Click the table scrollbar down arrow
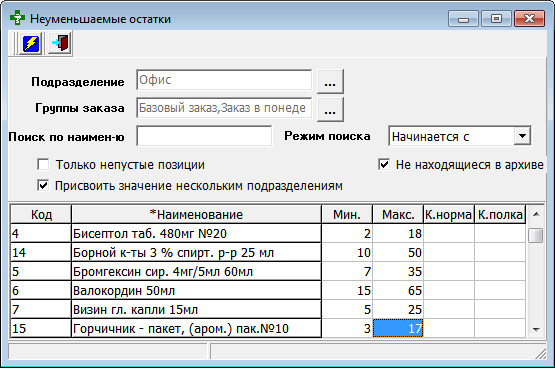The height and width of the screenshot is (368, 555). coord(536,329)
